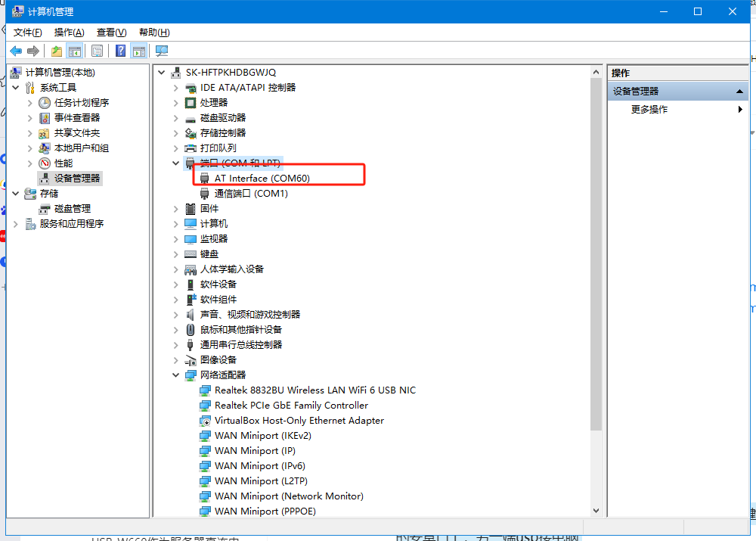Collapse the 端口 (COM 和 LPT) node
This screenshot has height=541, width=756.
[176, 163]
